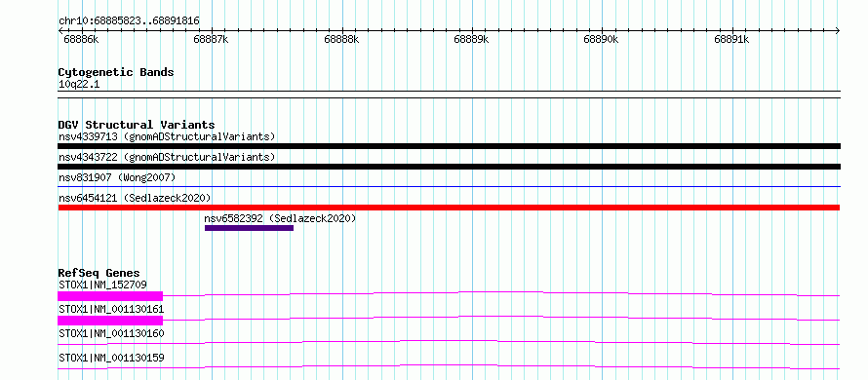Open nsv6454121 (Sedlazeck2020) variant label
The width and height of the screenshot is (868, 380).
click(135, 198)
